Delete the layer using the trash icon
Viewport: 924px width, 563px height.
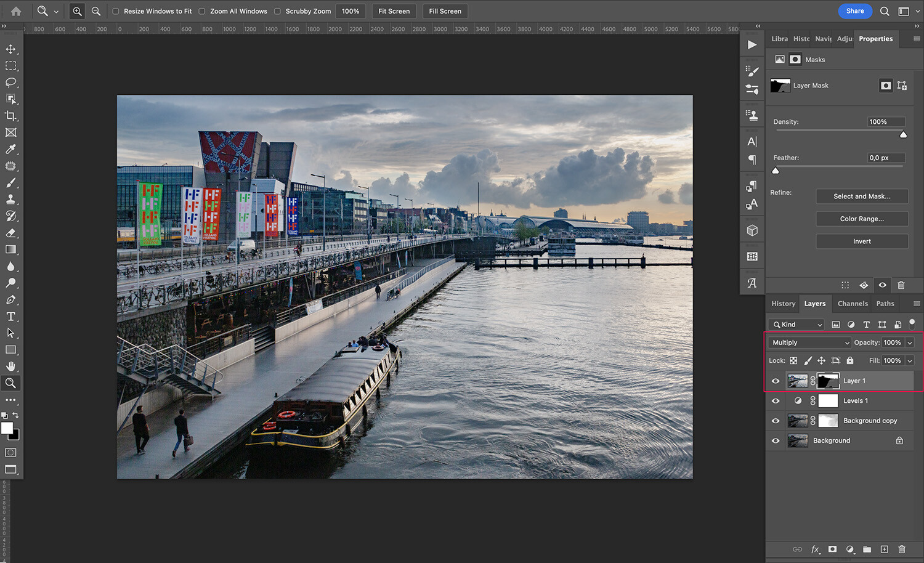901,549
